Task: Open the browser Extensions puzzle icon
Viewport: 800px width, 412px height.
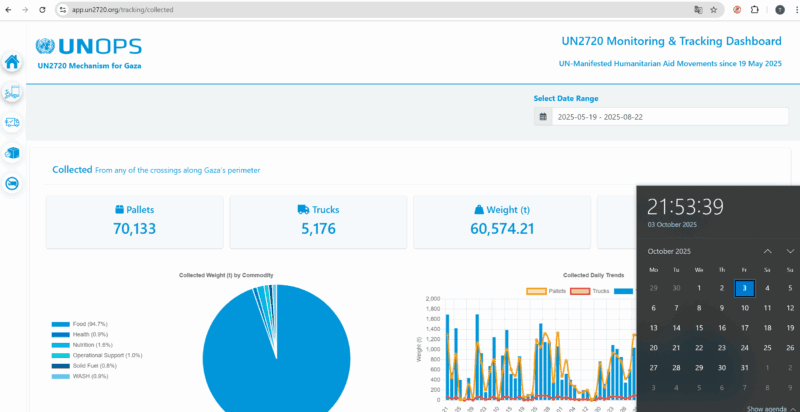Action: click(x=754, y=9)
